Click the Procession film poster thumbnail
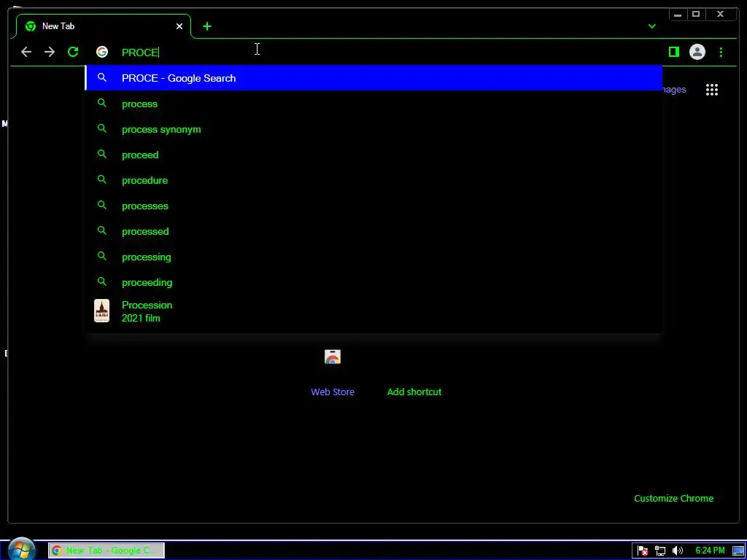 tap(101, 311)
